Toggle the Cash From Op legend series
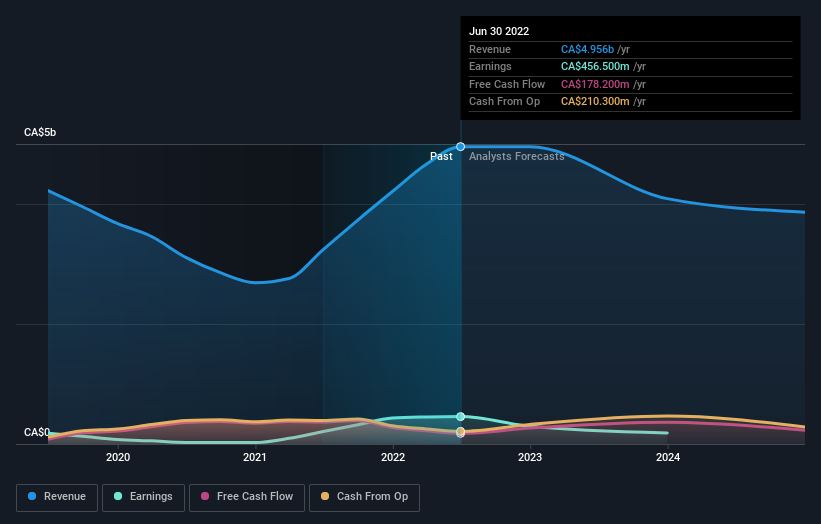 coord(364,497)
